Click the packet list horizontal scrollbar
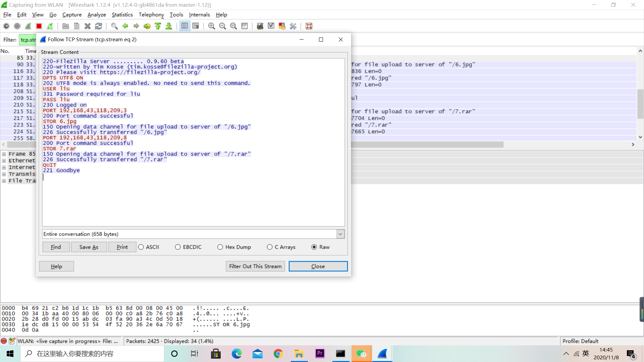Screen dimensions: 644x362 pyautogui.click(x=426, y=144)
